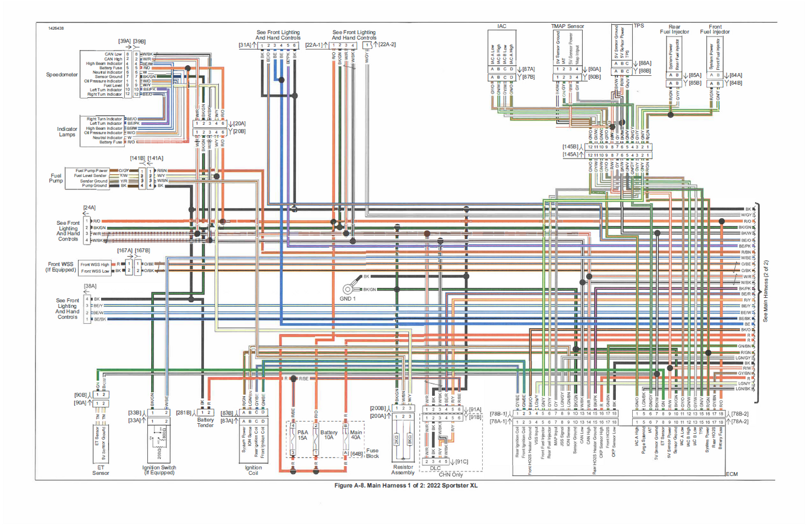
Task: Click the Front Fuel Injector label
Action: tap(715, 29)
